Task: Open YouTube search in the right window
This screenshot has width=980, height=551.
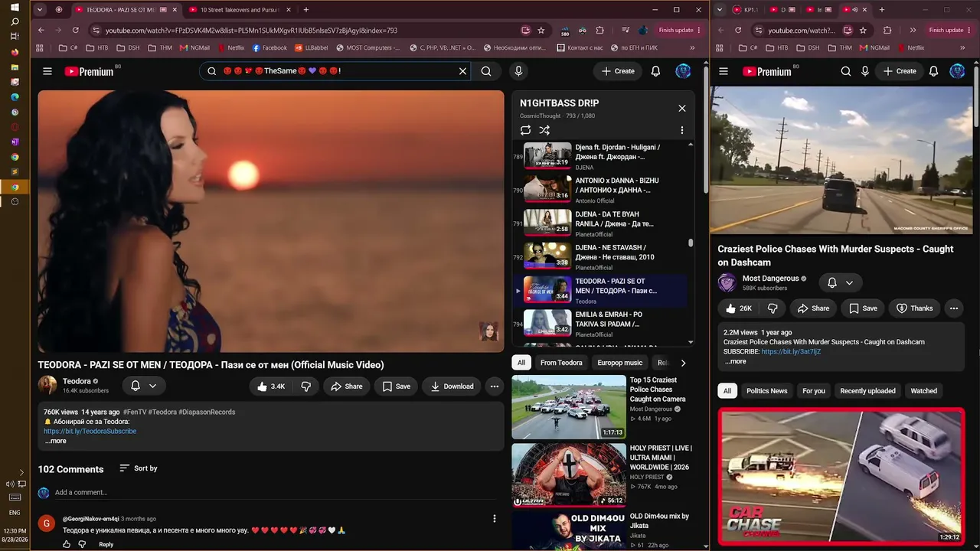Action: tap(846, 71)
